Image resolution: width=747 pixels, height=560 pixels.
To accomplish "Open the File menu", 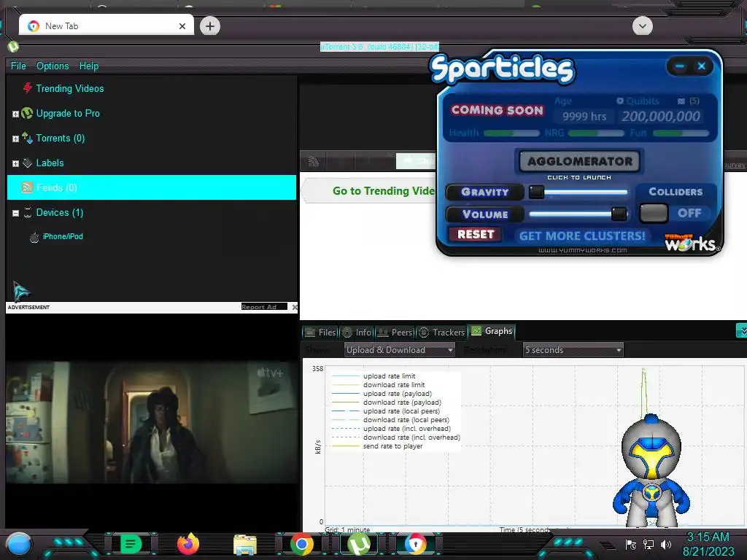I will [18, 66].
